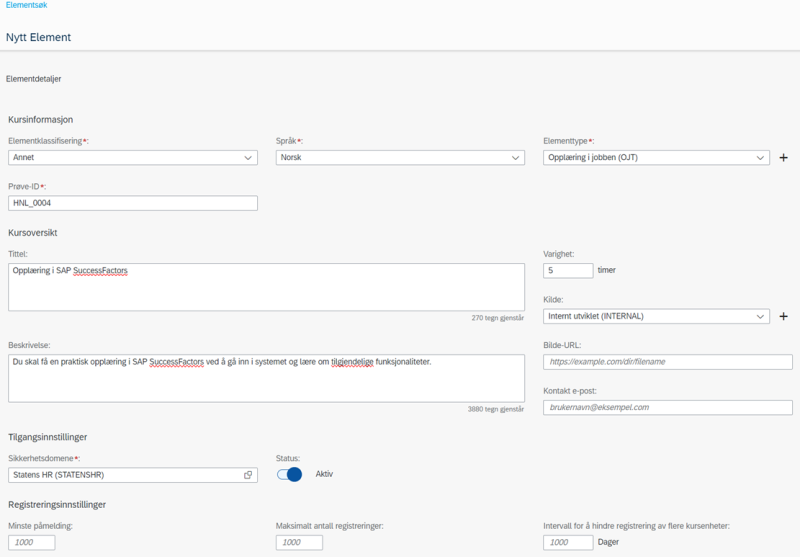Click the Prøve-ID field containing HNL_0004
This screenshot has height=557, width=800.
pos(133,203)
